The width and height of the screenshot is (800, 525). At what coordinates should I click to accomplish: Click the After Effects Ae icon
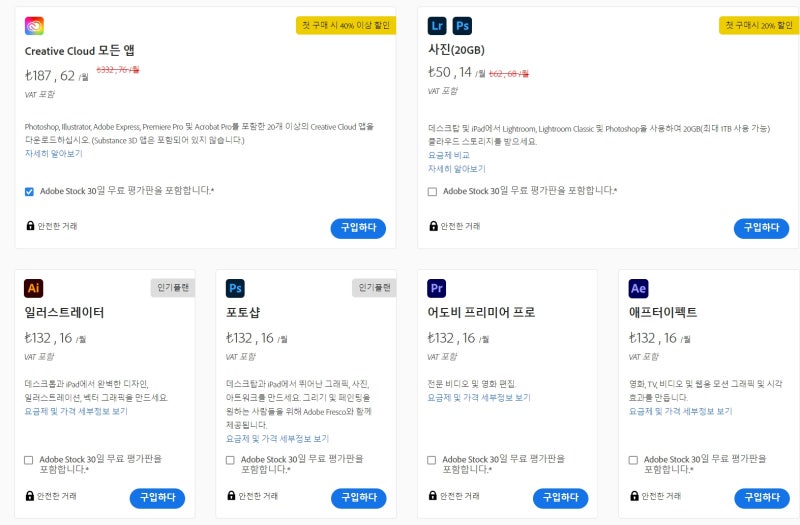point(638,288)
